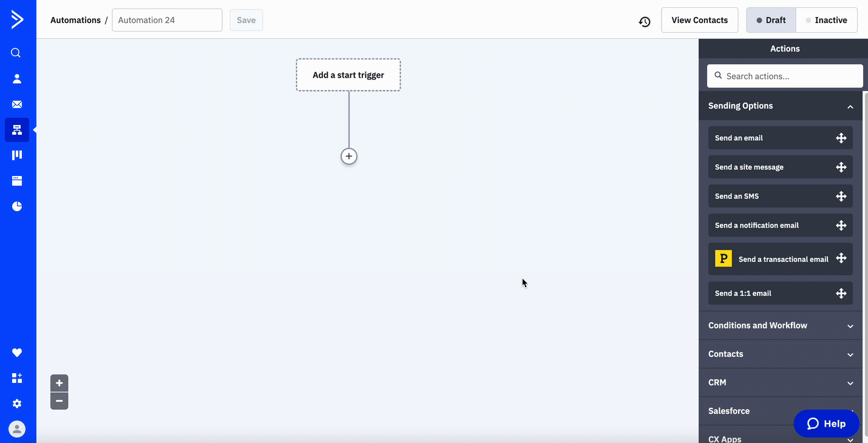
Task: Switch automation status to Inactive
Action: (826, 20)
